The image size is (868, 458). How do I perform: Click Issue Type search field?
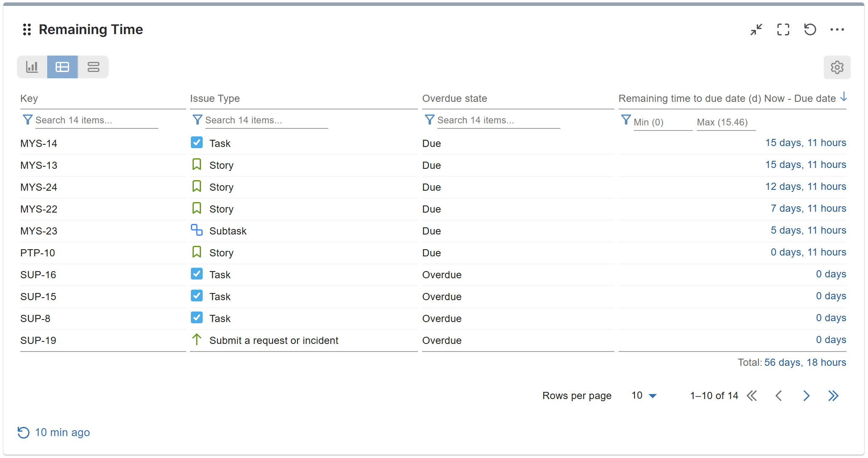coord(265,120)
